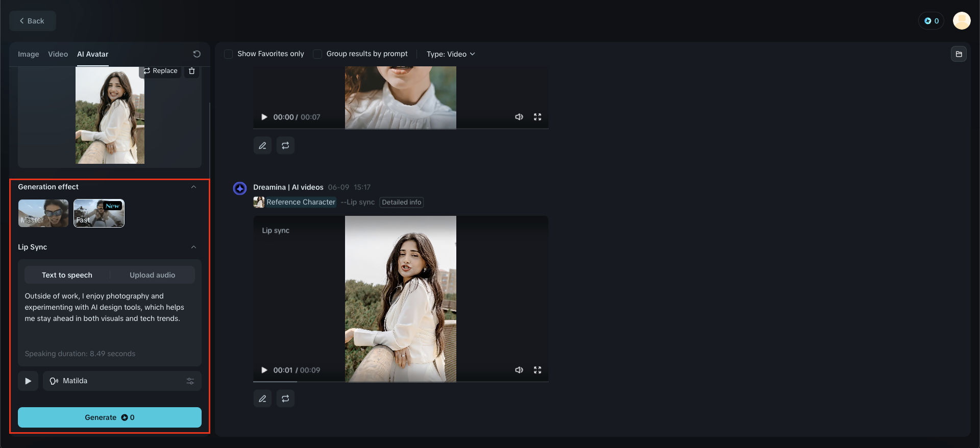The image size is (980, 448).
Task: Click regenerate icon under the 00:07 video
Action: tap(285, 145)
